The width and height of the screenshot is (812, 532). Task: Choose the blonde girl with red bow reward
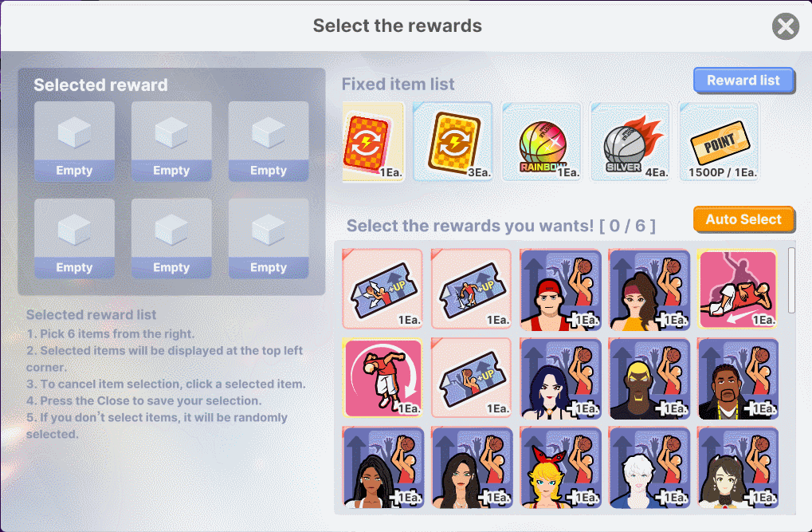point(561,467)
